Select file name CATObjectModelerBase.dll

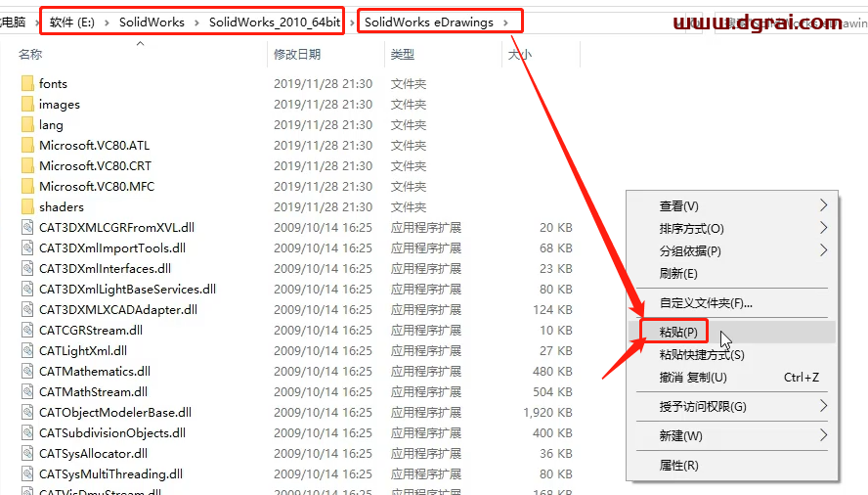(x=115, y=412)
